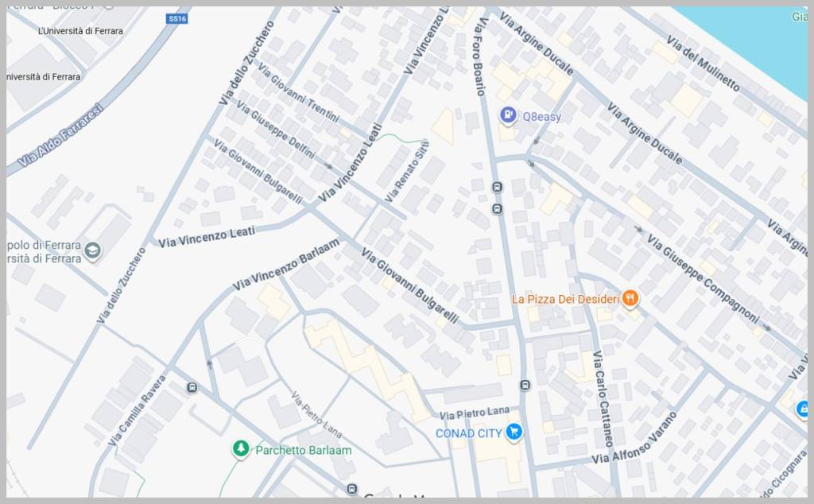Select the Parchetto Barlaam label
The height and width of the screenshot is (504, 814).
303,450
